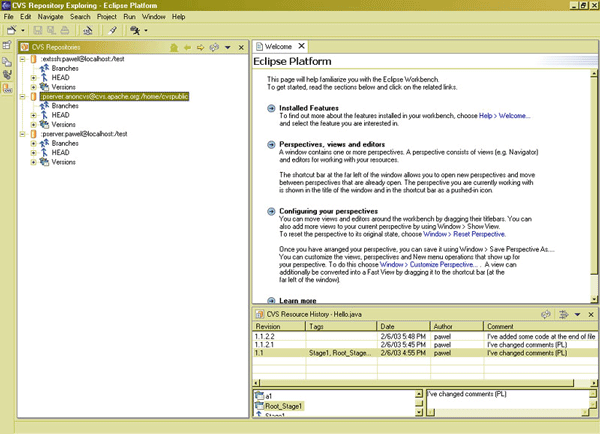Refresh the CVS Repositories view
This screenshot has width=600, height=434.
point(214,47)
